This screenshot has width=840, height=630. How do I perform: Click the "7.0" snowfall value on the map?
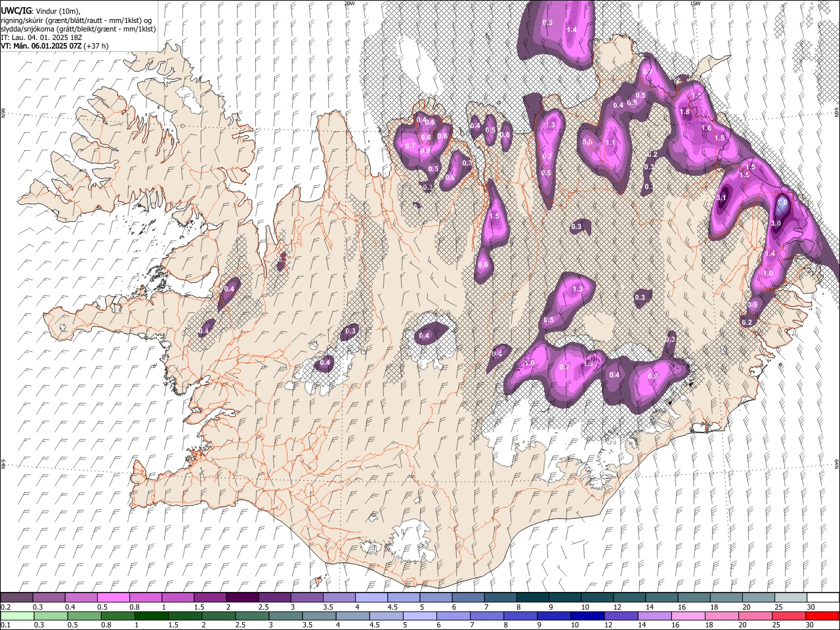[782, 202]
